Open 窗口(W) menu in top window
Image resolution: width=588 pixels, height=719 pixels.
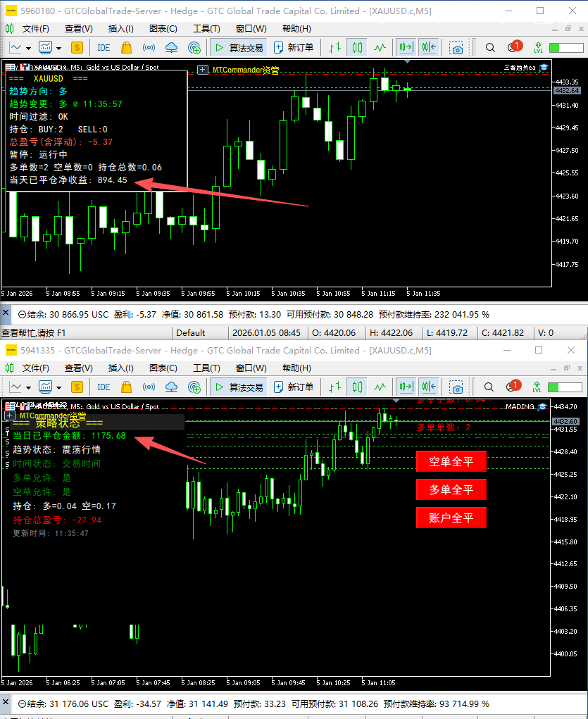point(251,29)
